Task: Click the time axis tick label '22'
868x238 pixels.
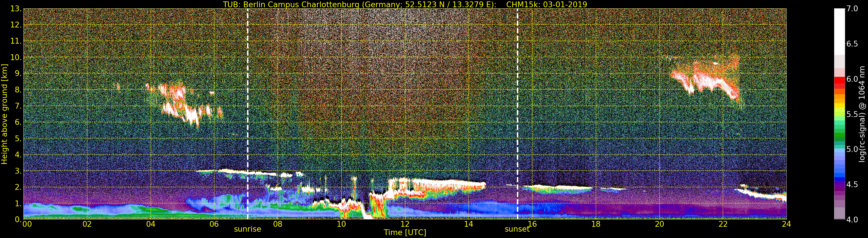Action: pyautogui.click(x=723, y=224)
